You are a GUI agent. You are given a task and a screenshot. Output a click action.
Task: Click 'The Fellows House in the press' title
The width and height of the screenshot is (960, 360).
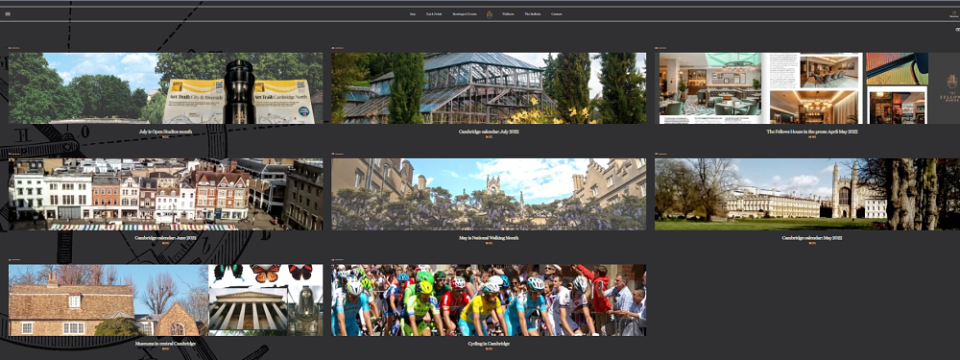[812, 132]
